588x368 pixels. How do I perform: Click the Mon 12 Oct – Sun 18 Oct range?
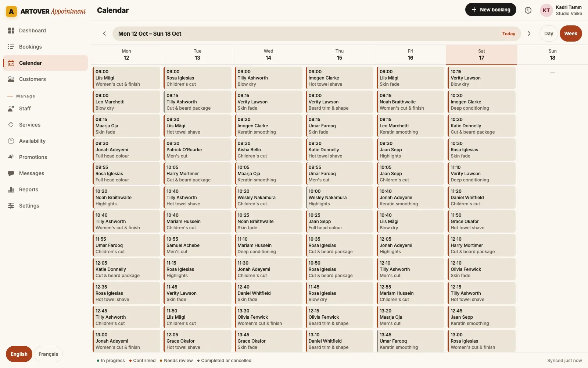point(150,34)
